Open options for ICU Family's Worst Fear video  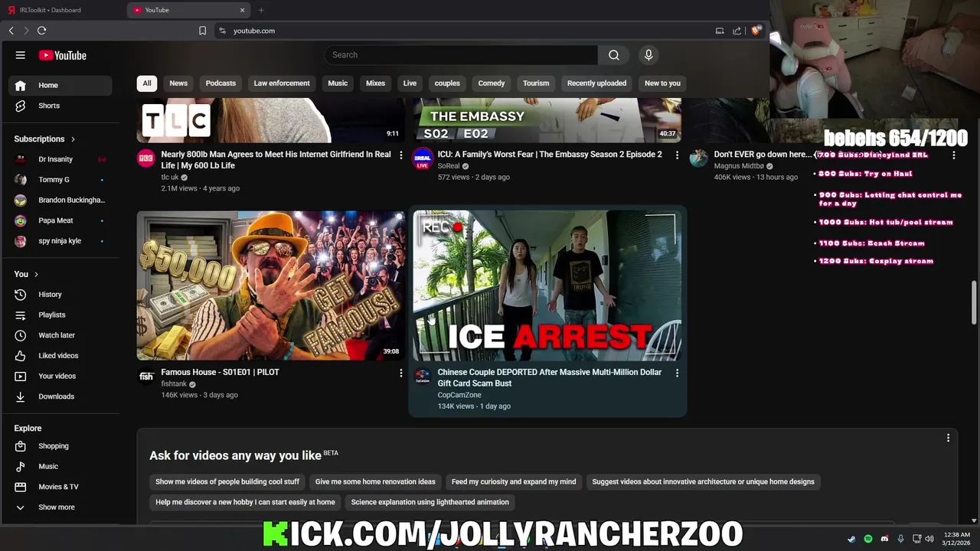coord(677,155)
